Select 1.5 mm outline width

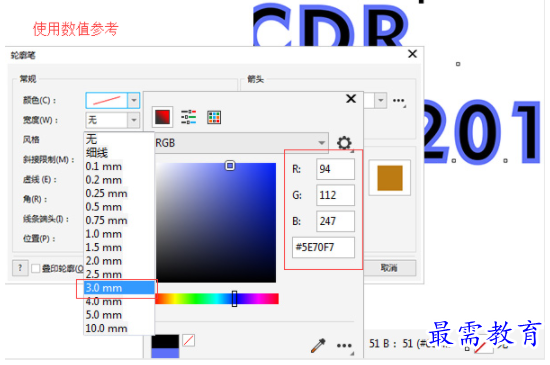coord(119,248)
